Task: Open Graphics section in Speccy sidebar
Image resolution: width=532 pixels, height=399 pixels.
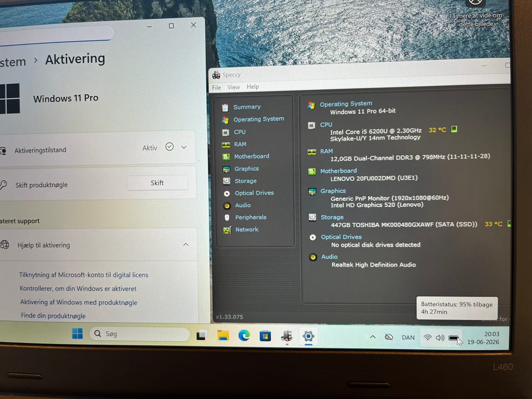Action: (247, 168)
